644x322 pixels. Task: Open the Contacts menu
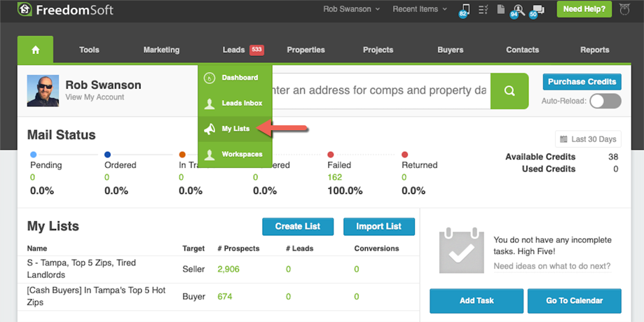(523, 50)
